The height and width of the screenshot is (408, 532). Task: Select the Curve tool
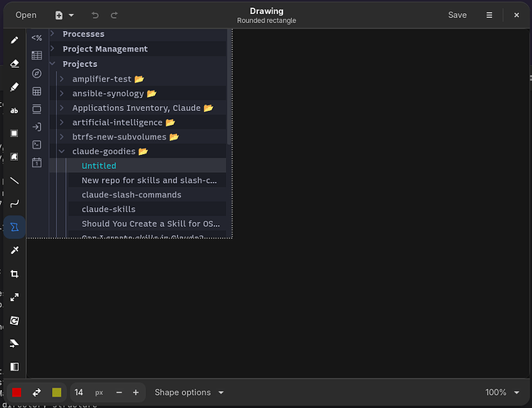(x=14, y=204)
